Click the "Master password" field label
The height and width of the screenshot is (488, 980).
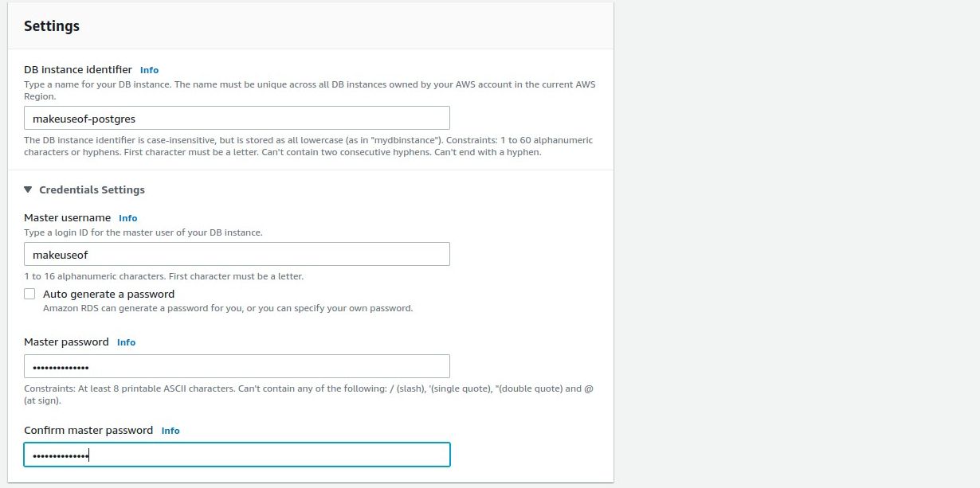tap(66, 342)
